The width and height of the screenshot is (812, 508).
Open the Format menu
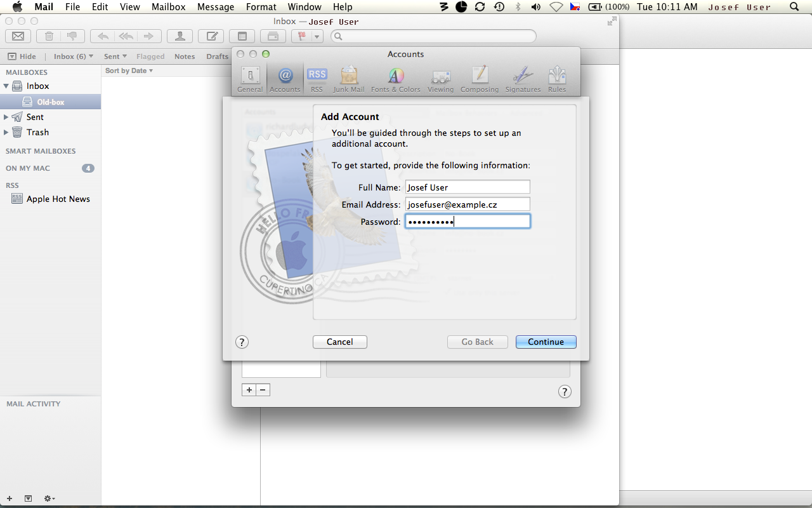261,7
